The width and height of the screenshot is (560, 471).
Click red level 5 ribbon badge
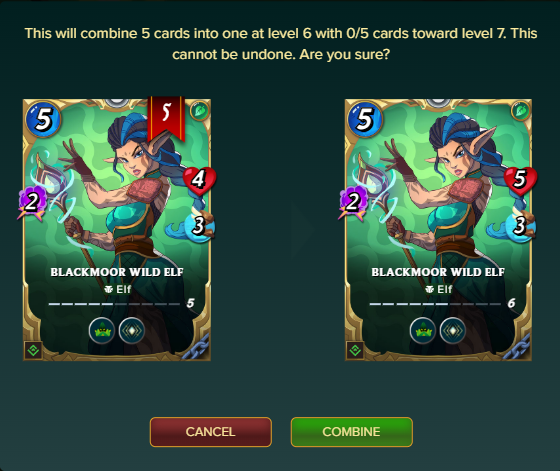[166, 118]
